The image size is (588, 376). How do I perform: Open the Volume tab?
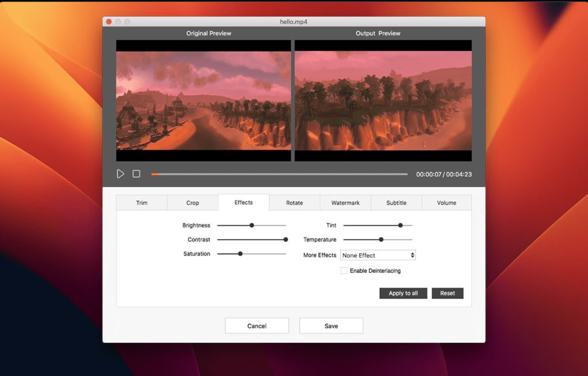pyautogui.click(x=447, y=203)
